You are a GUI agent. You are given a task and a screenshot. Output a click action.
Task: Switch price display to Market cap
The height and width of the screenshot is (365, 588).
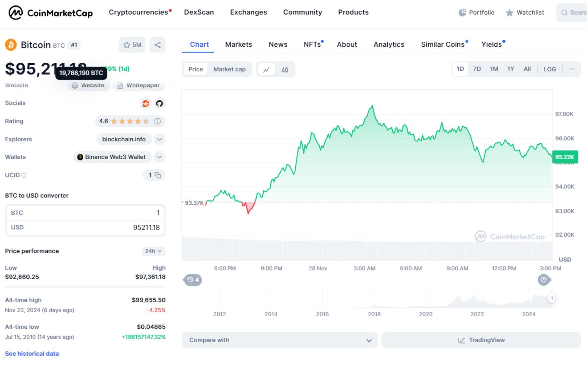pos(230,69)
